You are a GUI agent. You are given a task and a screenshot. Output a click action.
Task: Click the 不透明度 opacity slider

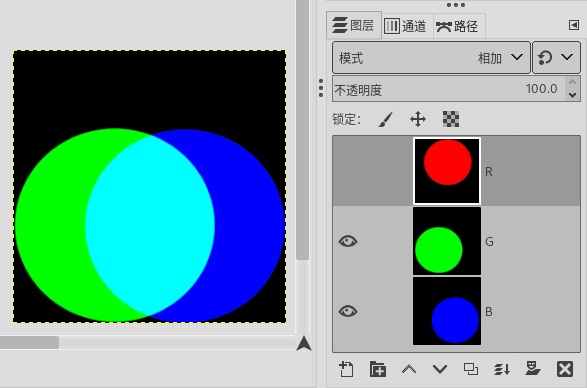point(448,89)
